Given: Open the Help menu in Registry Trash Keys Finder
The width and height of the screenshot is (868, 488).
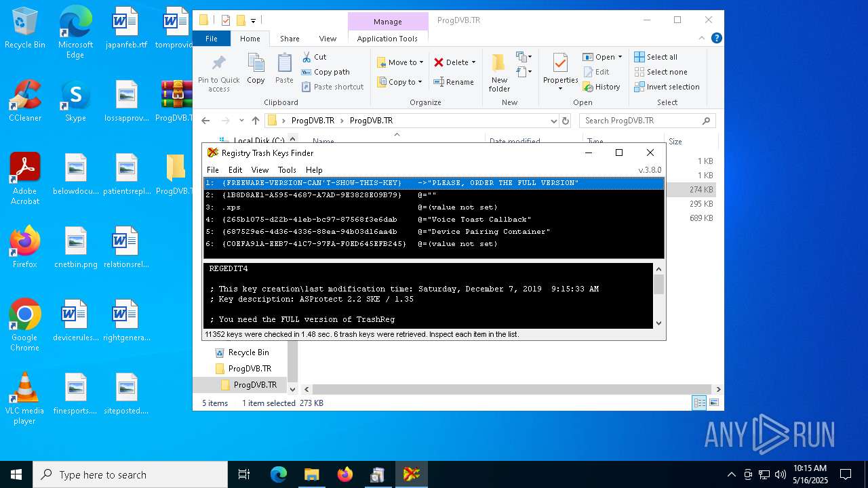Looking at the screenshot, I should click(x=314, y=170).
